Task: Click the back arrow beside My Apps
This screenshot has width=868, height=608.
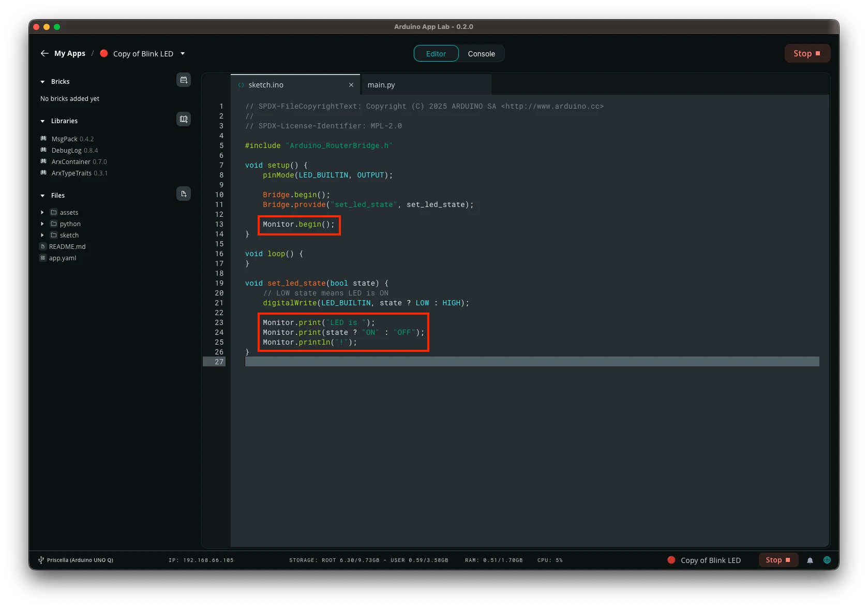Action: point(44,53)
